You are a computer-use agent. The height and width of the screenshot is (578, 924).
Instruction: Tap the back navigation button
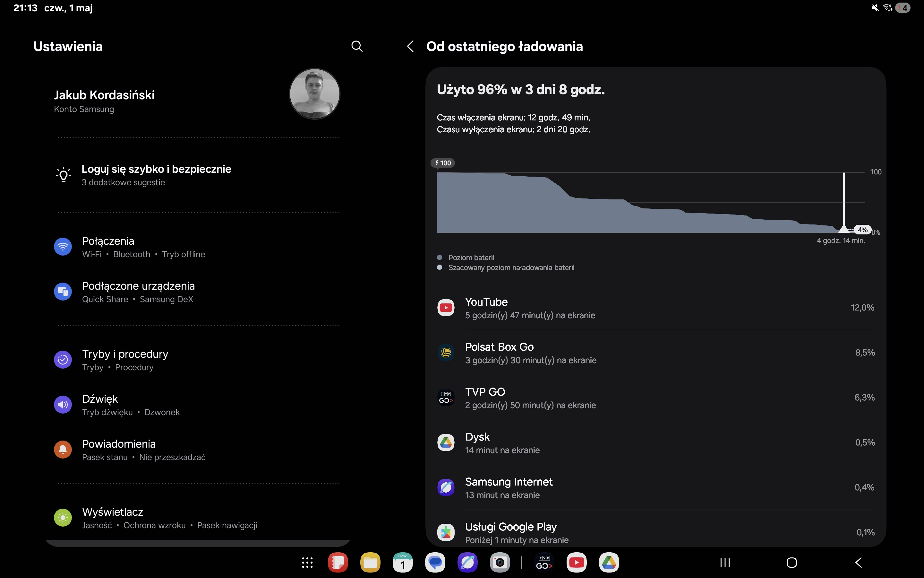(859, 562)
